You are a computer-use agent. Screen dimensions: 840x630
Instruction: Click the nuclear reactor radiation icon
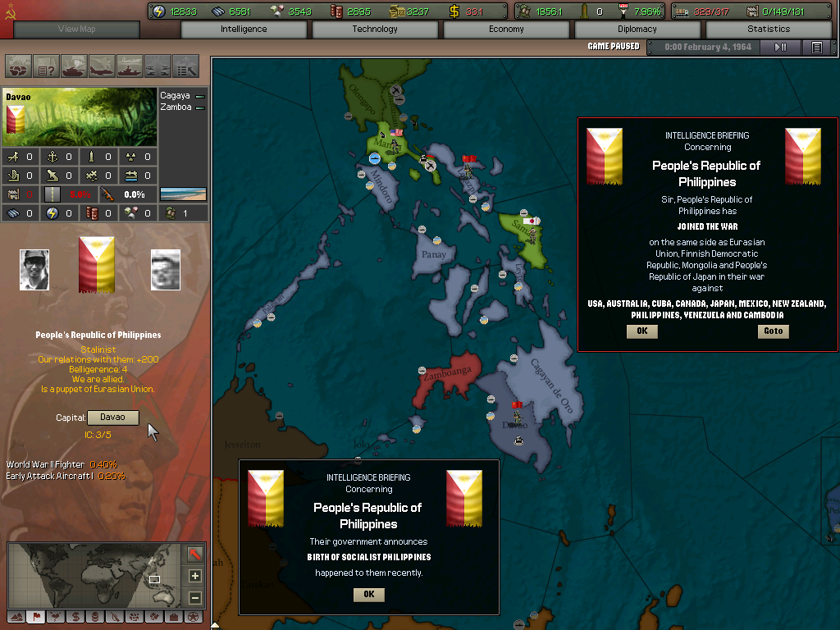point(130,157)
